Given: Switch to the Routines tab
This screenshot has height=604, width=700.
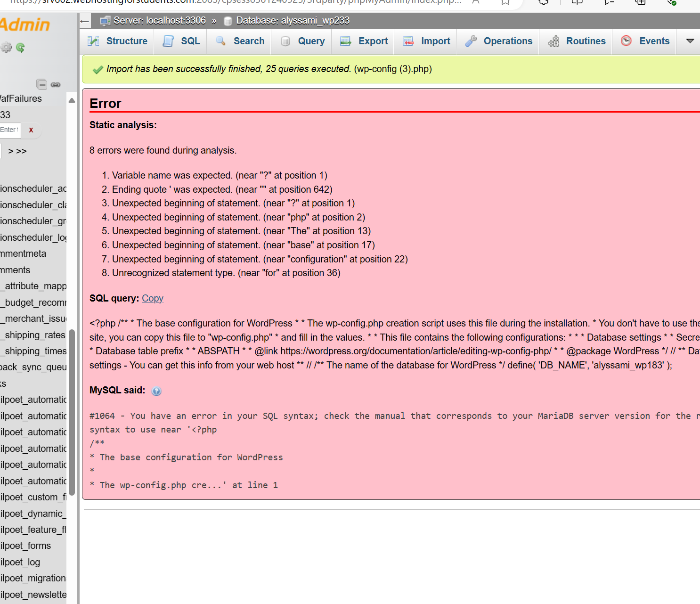Looking at the screenshot, I should click(x=577, y=41).
